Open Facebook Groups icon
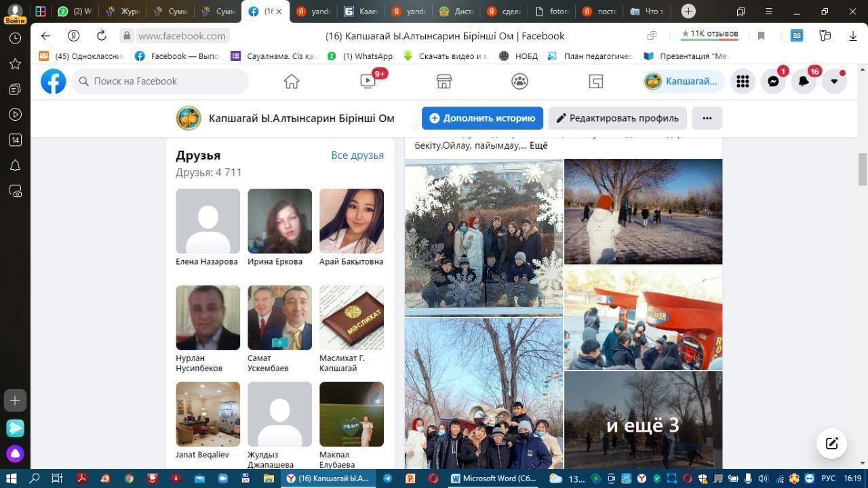 point(520,81)
